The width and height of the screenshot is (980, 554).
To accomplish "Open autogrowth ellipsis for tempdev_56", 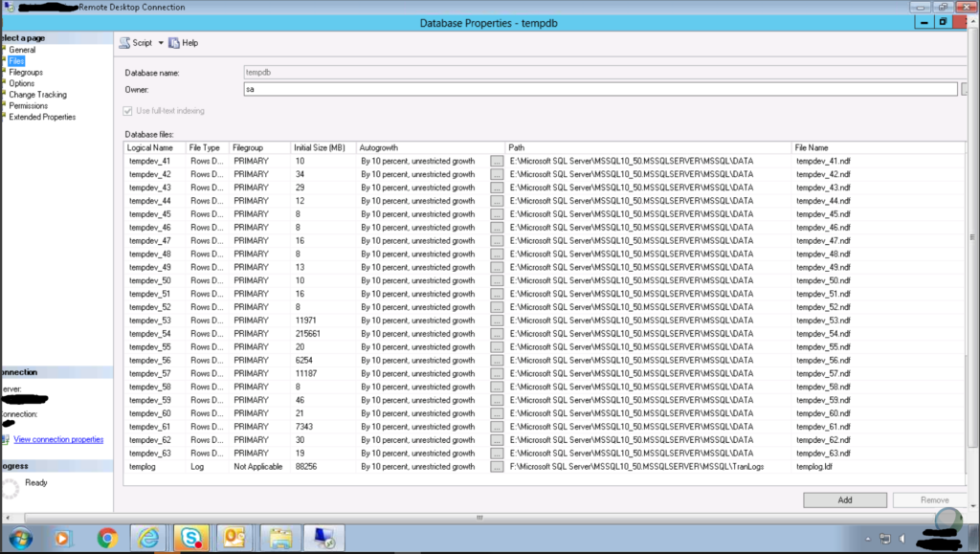I will pyautogui.click(x=497, y=361).
